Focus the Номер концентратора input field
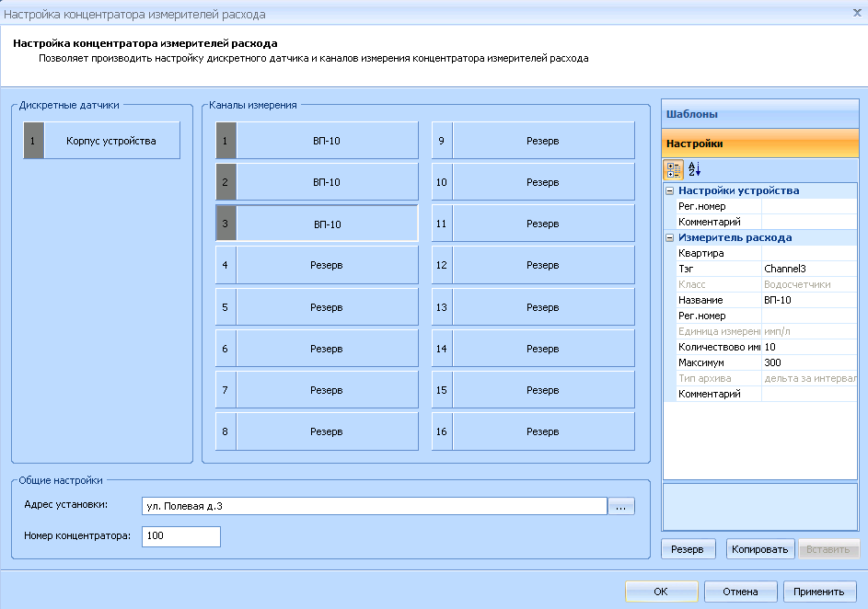 (180, 535)
